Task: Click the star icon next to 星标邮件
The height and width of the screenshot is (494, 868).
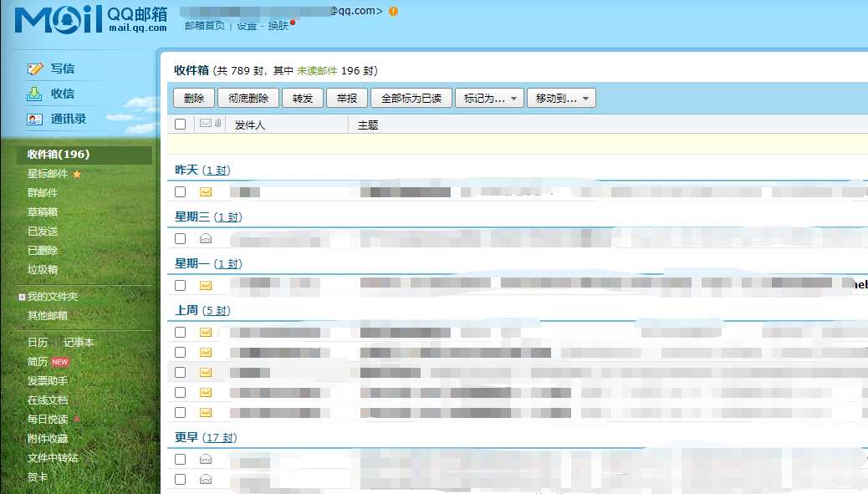Action: point(77,174)
